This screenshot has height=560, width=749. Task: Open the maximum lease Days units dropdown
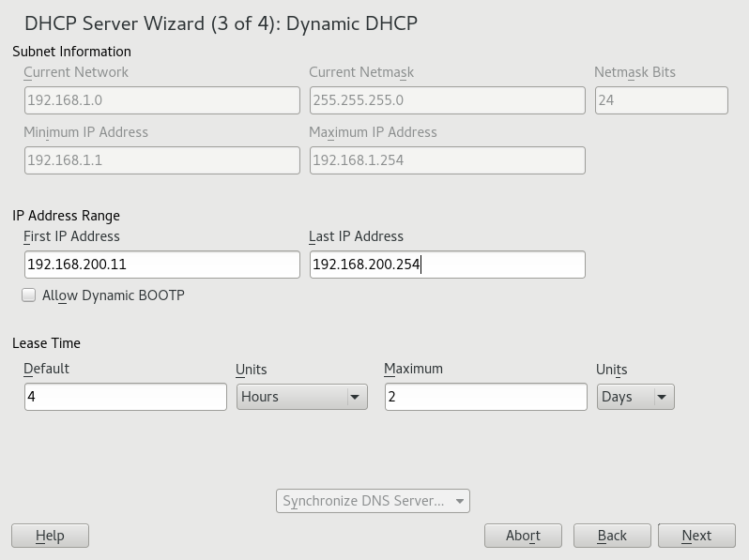click(634, 397)
